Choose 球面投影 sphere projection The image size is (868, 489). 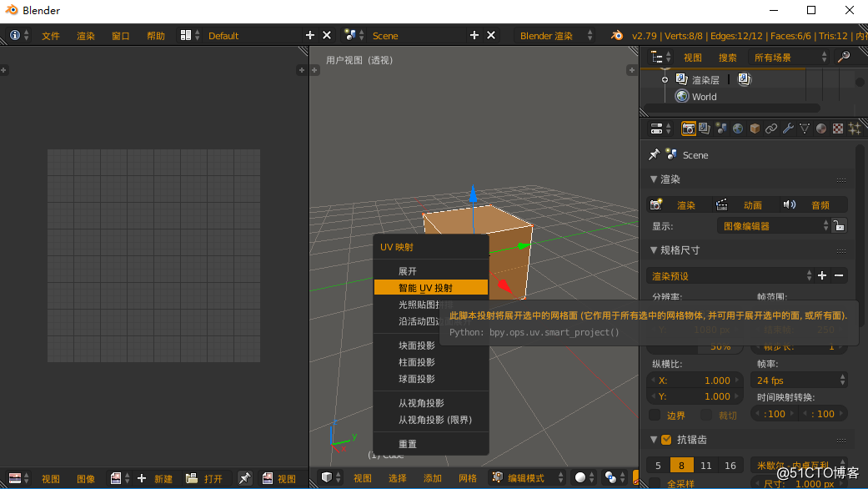pos(431,379)
